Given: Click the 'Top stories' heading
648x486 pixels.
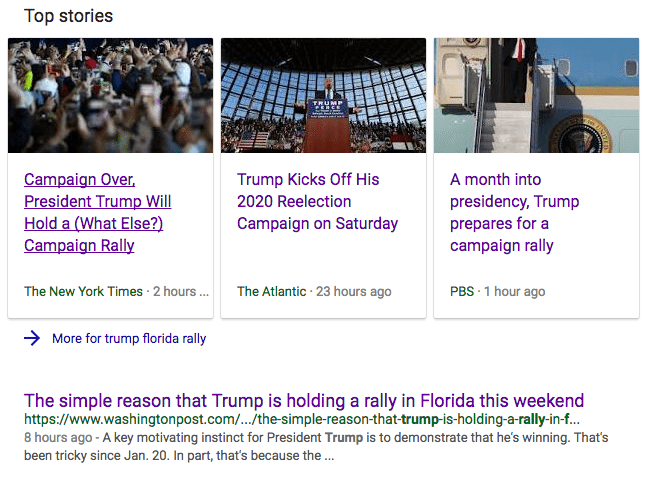Looking at the screenshot, I should [x=68, y=16].
